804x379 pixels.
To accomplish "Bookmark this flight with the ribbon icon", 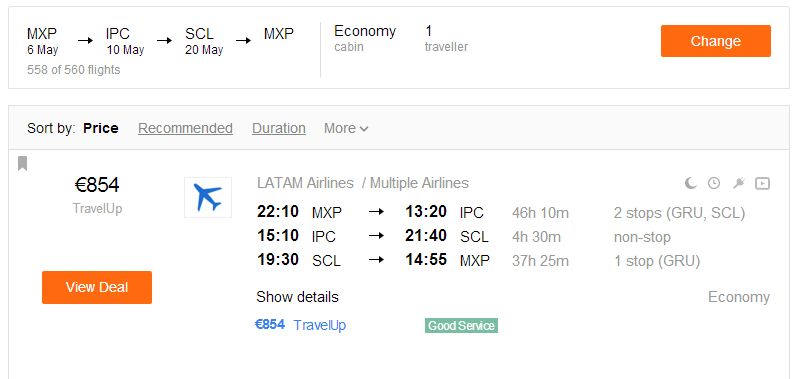I will (22, 164).
